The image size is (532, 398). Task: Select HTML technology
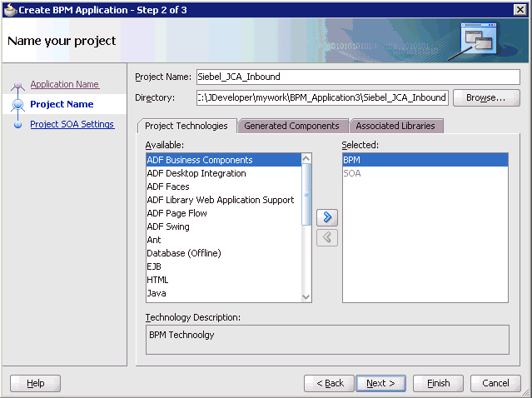click(x=224, y=280)
